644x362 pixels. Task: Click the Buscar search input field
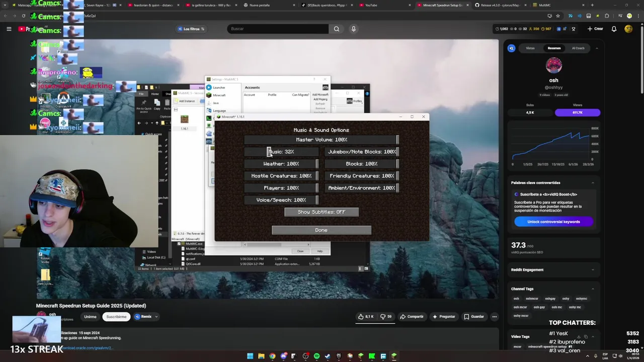[x=278, y=29]
